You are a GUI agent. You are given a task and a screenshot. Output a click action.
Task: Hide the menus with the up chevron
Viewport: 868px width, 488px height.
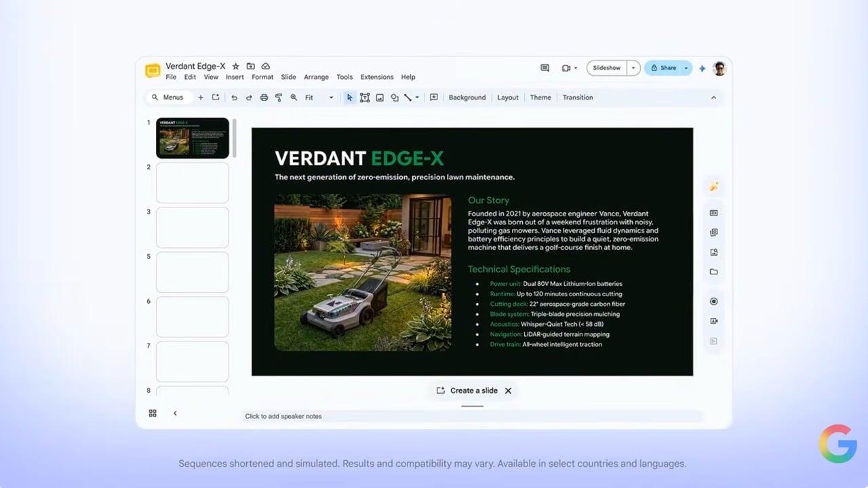[713, 98]
